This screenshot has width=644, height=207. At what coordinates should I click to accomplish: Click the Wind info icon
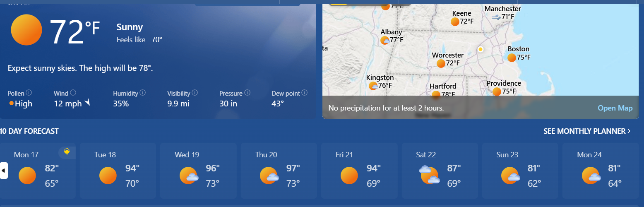click(73, 93)
